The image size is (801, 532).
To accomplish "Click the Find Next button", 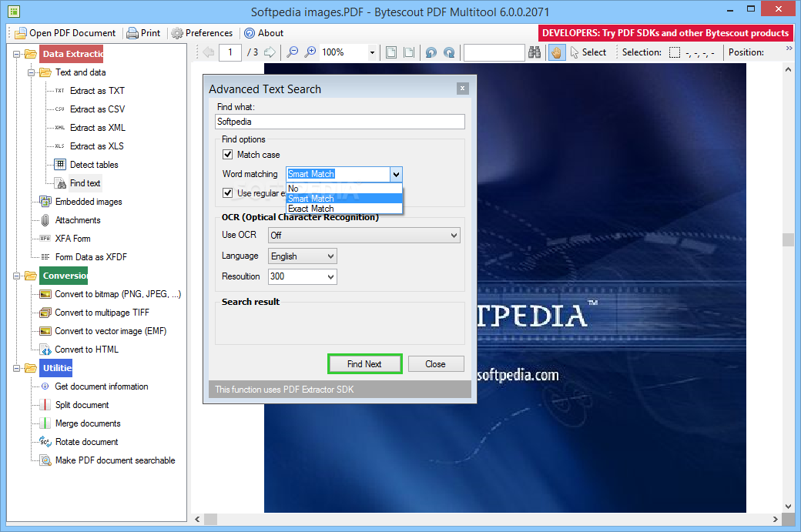I will click(365, 364).
